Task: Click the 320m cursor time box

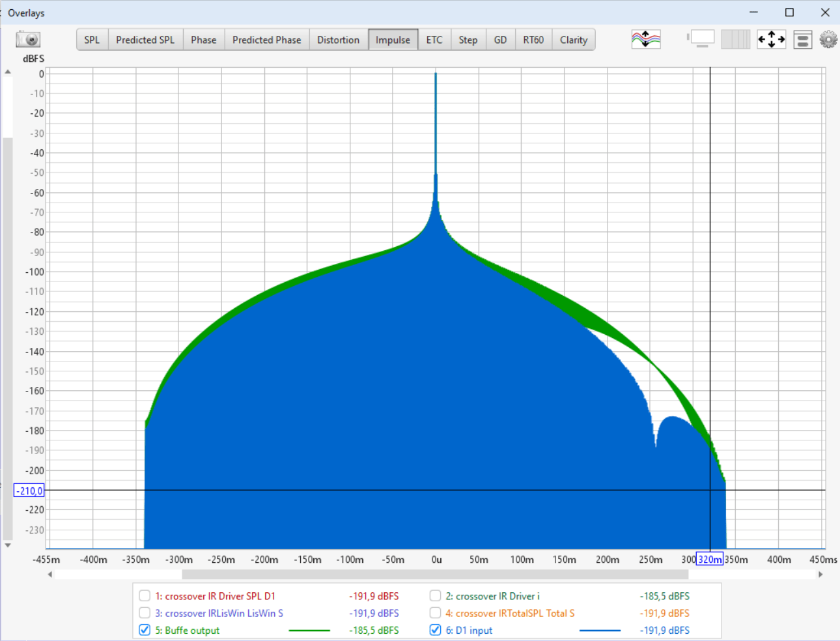Action: (x=710, y=559)
